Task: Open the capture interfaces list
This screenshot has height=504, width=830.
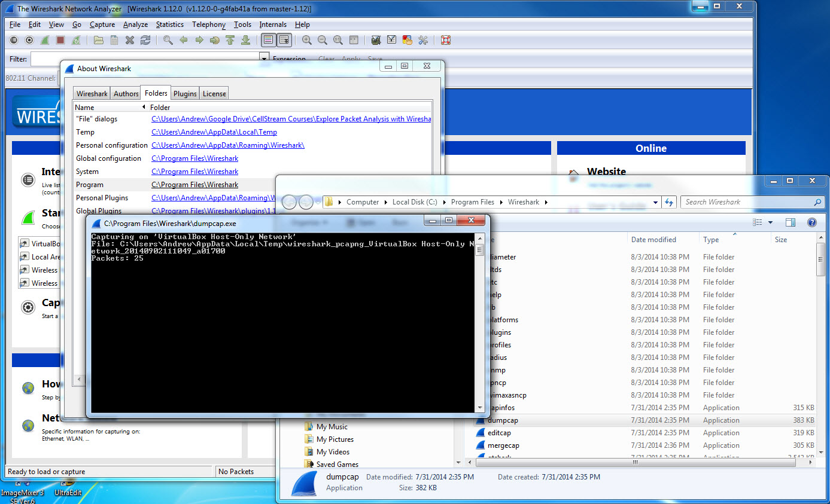Action: [14, 40]
